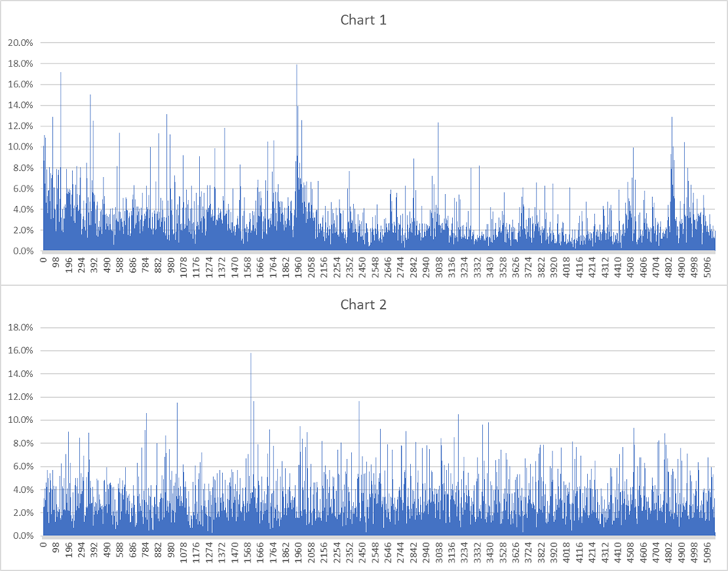Click the 14.0% axis label in Chart 2

pos(21,374)
